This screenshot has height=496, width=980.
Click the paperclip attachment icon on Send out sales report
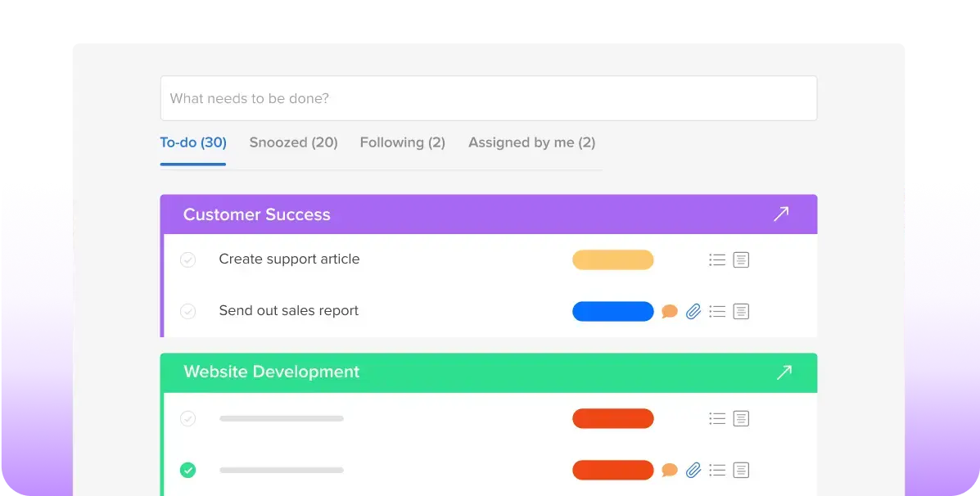[693, 311]
